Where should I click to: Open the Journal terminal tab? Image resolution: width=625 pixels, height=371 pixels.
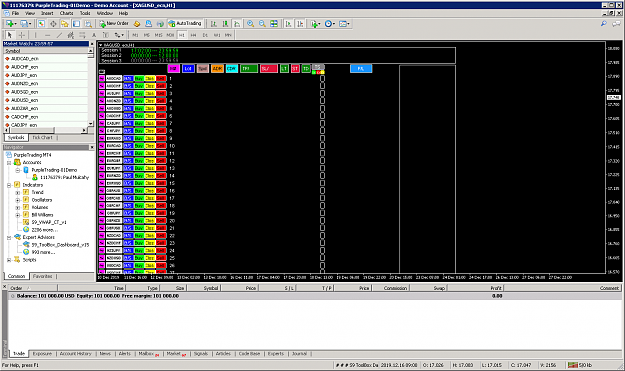coord(299,353)
